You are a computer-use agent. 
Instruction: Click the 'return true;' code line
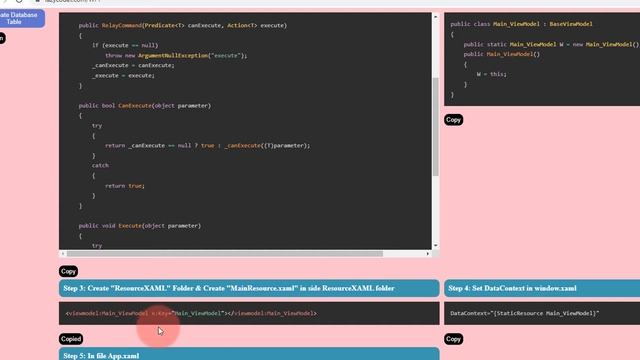(124, 186)
